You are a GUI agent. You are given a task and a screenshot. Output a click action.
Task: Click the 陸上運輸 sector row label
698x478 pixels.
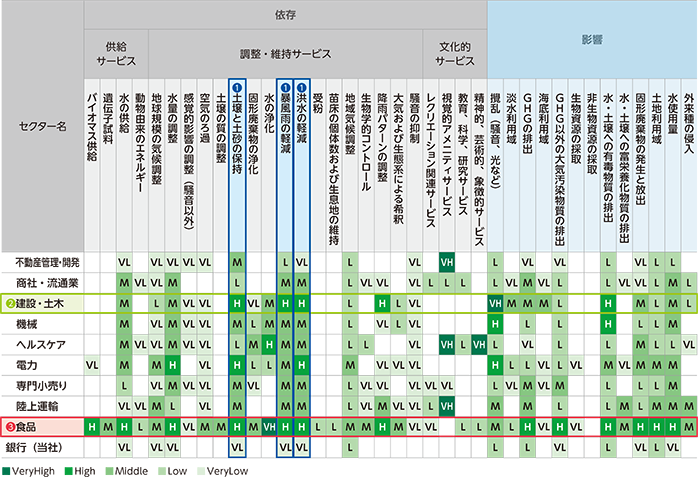pos(42,406)
